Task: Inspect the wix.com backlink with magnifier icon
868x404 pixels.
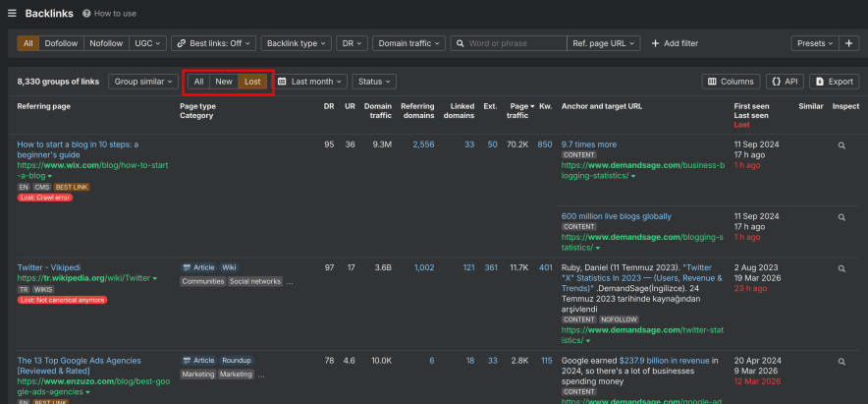Action: click(841, 144)
